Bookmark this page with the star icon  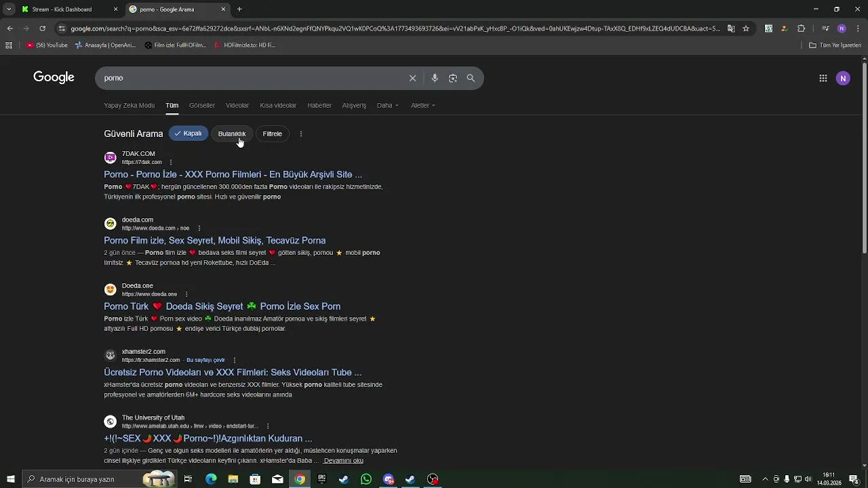point(746,28)
